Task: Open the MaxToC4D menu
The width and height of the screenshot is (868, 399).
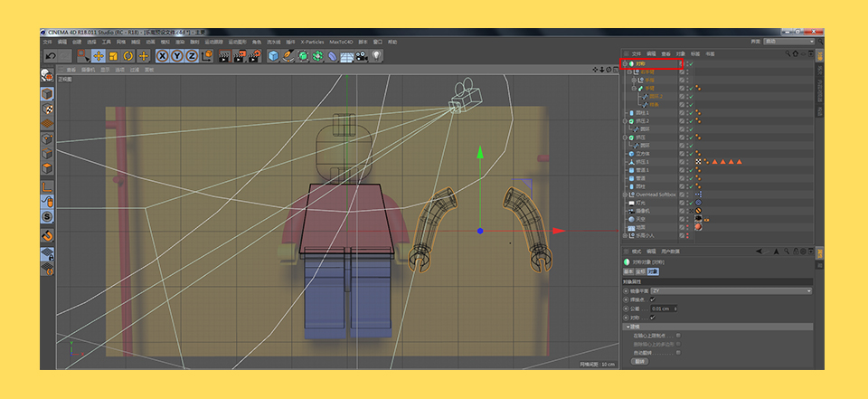Action: tap(341, 43)
